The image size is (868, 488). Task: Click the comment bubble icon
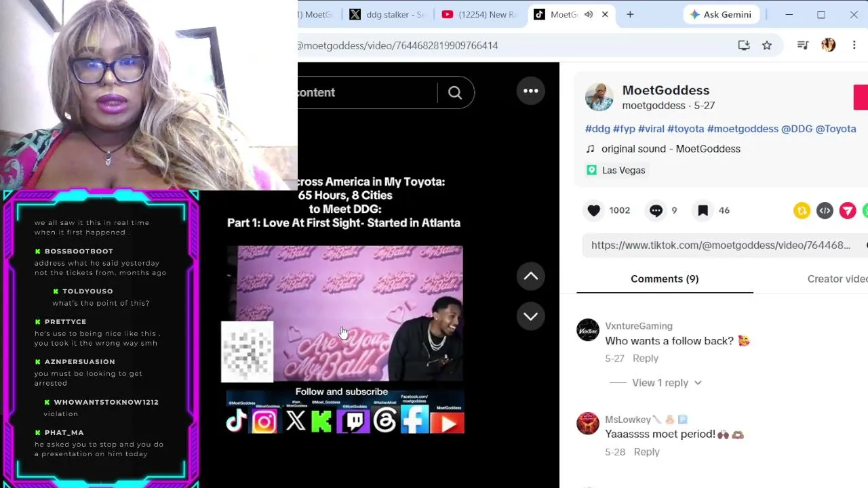pyautogui.click(x=656, y=211)
